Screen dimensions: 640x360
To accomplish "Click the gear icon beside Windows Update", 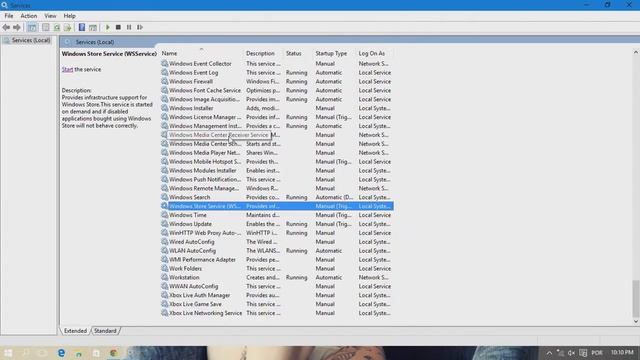I will tap(164, 224).
